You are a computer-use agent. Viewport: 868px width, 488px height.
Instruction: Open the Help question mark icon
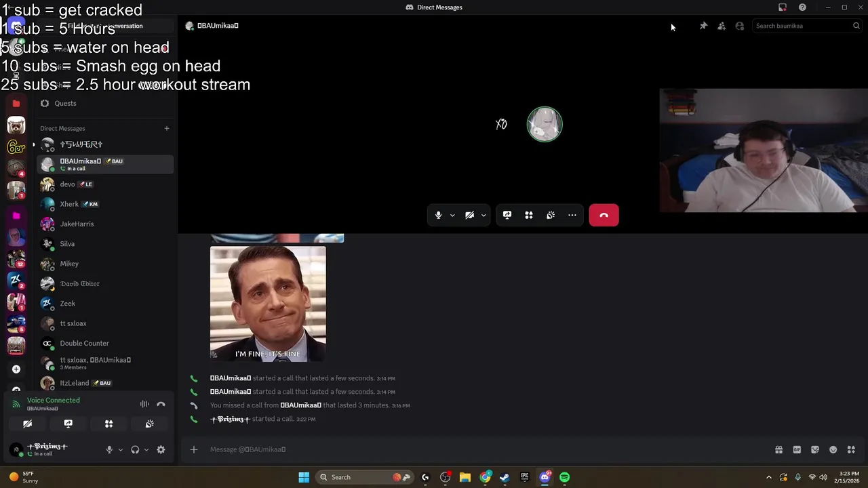[x=802, y=7]
